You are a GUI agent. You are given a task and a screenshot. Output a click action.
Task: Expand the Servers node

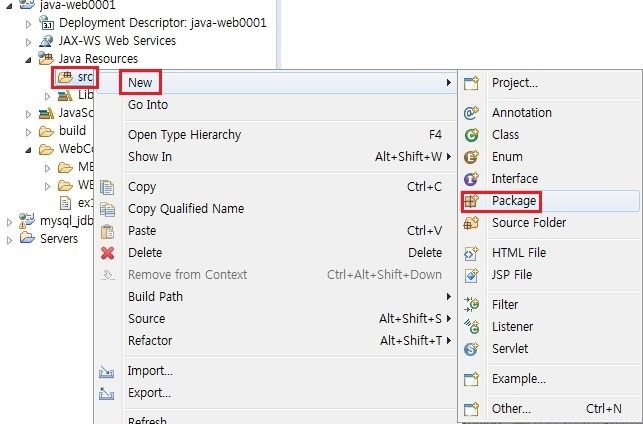click(x=9, y=240)
